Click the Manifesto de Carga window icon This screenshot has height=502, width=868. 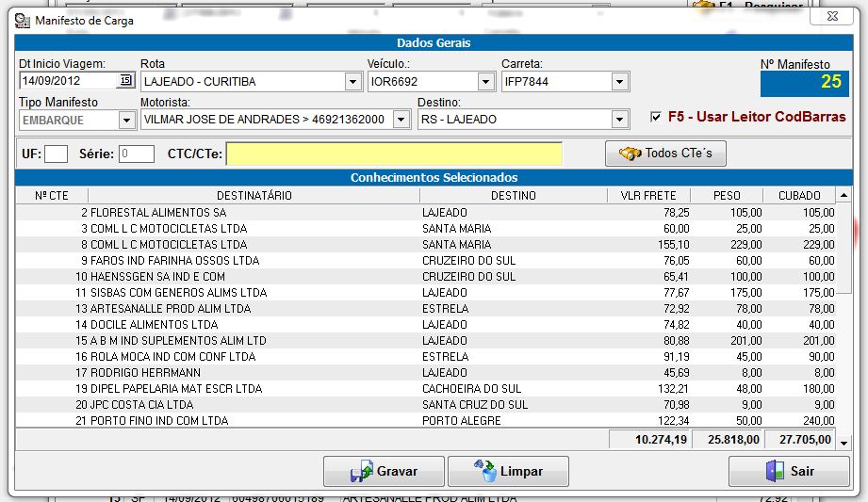(22, 21)
